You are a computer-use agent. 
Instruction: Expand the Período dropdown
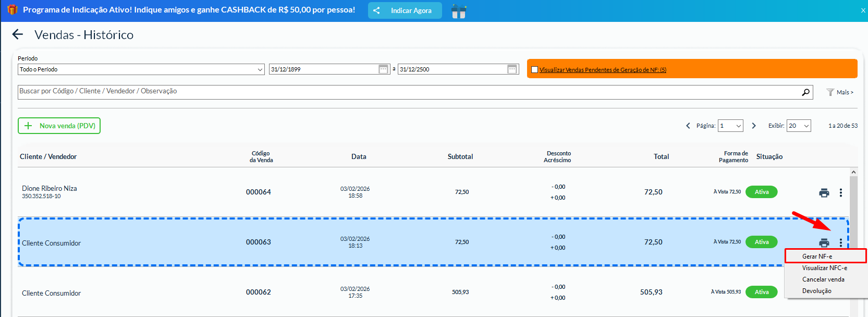coord(141,69)
